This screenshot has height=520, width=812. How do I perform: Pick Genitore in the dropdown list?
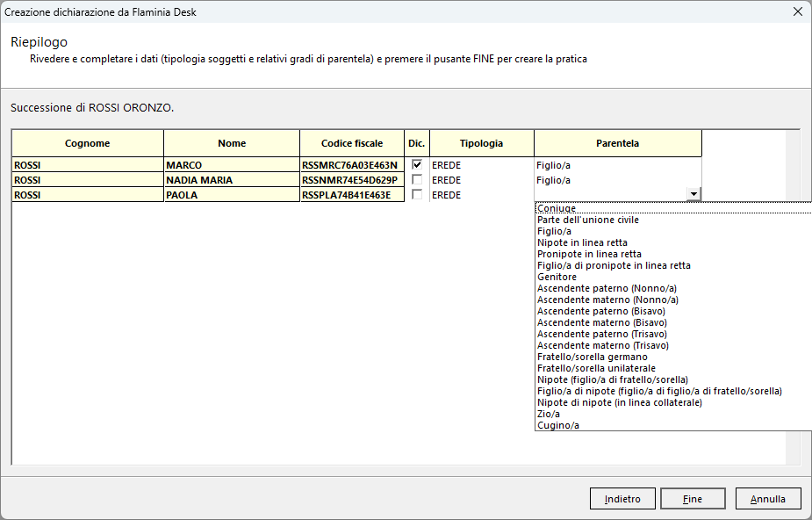557,277
